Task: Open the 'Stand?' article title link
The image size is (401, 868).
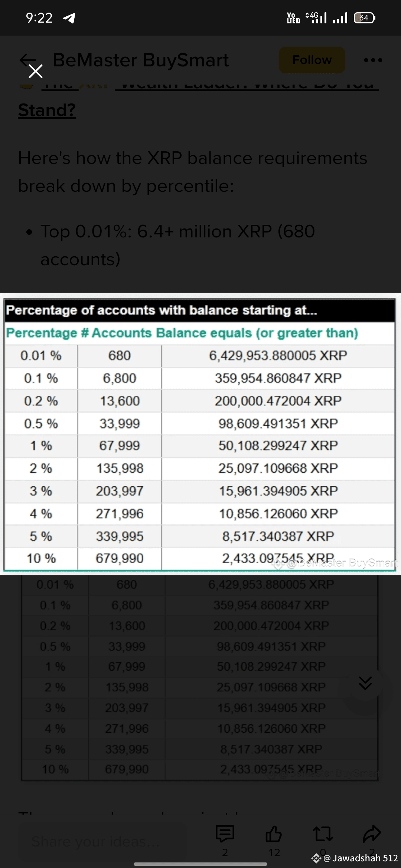Action: click(x=47, y=110)
